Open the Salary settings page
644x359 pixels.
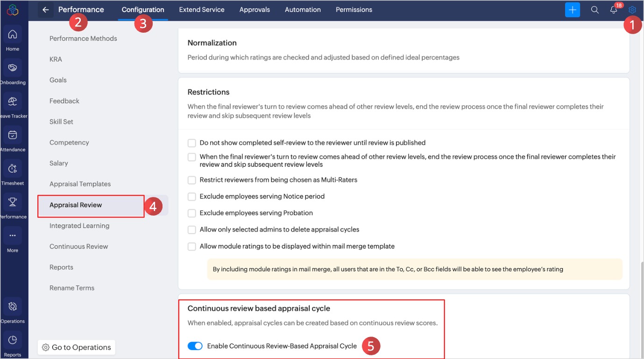59,163
